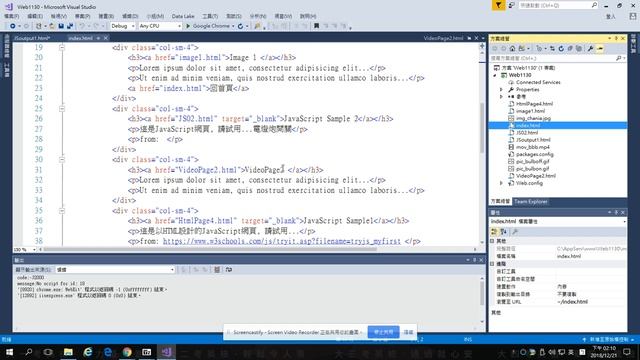640x360 pixels.
Task: Click the Save All toolbar icon
Action: [70, 26]
